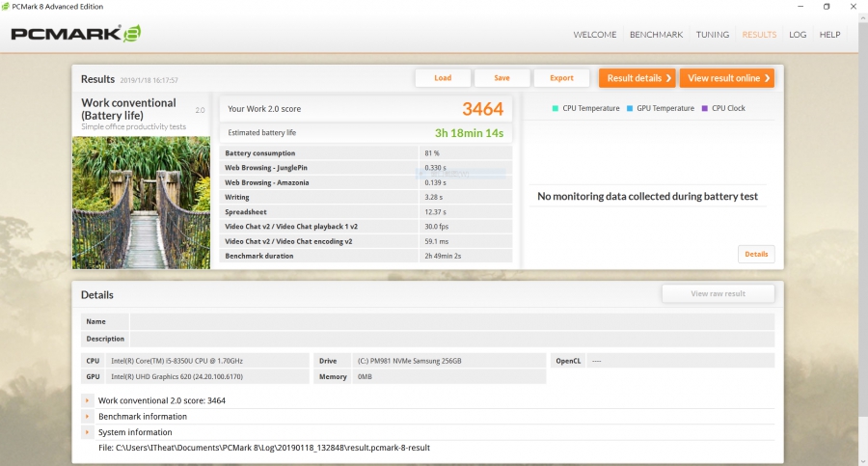Click the GPU Temperature legend swatch
Image resolution: width=868 pixels, height=466 pixels.
pos(630,109)
